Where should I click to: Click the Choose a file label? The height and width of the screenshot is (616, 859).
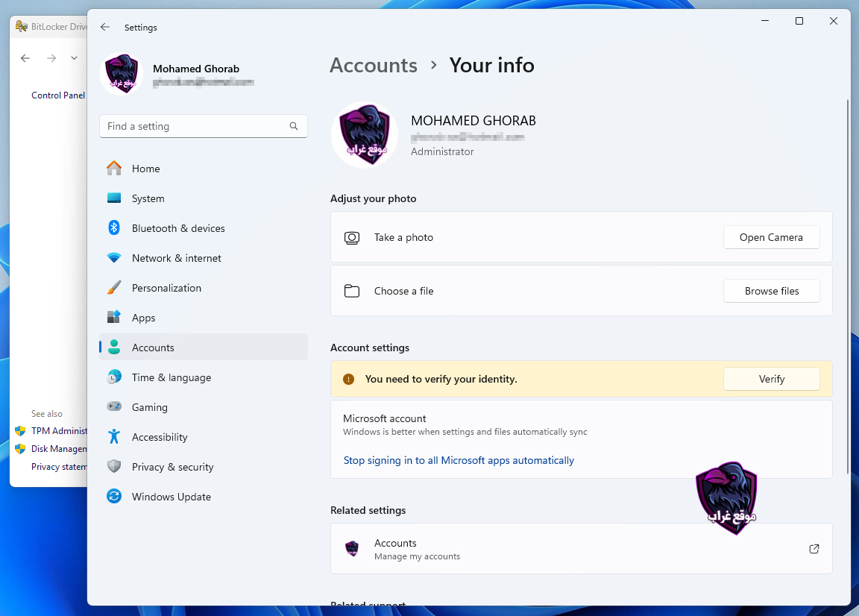[403, 291]
